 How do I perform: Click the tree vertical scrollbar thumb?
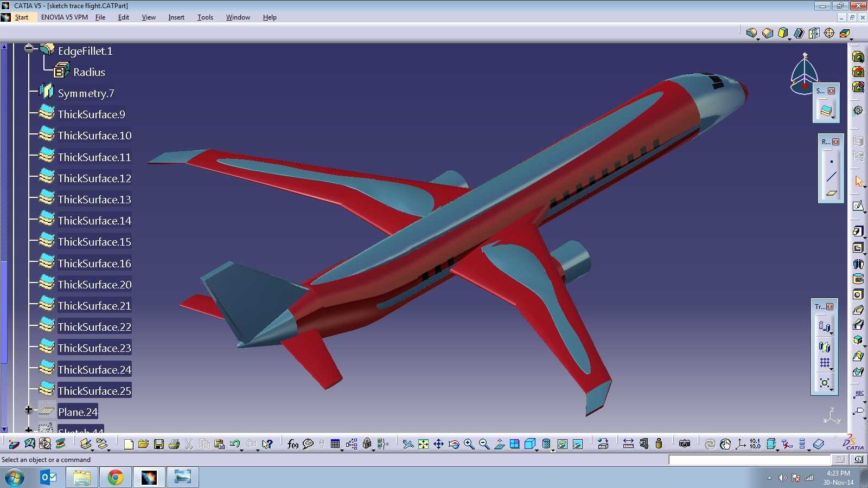click(x=4, y=312)
